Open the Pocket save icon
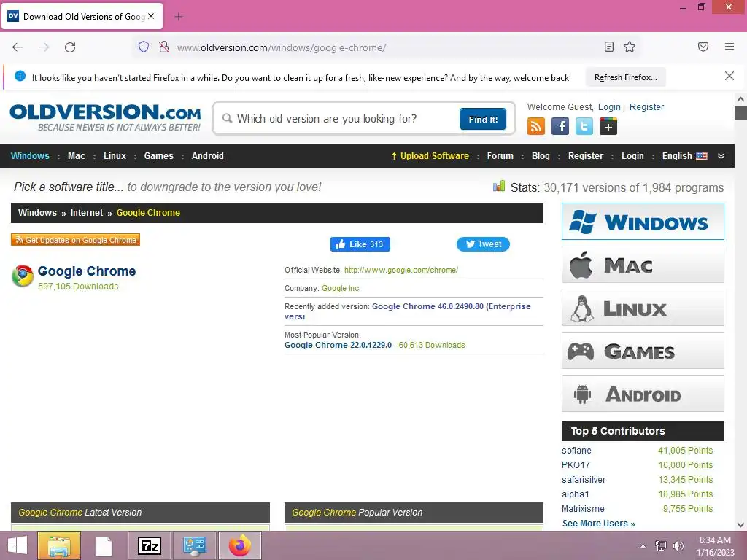This screenshot has height=560, width=747. tap(703, 47)
